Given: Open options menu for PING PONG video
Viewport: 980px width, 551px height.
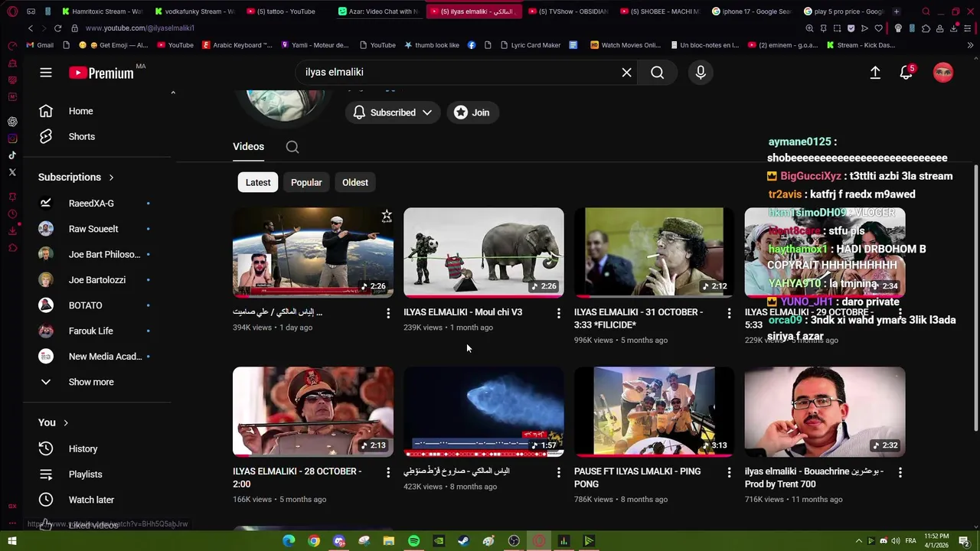Looking at the screenshot, I should click(729, 472).
